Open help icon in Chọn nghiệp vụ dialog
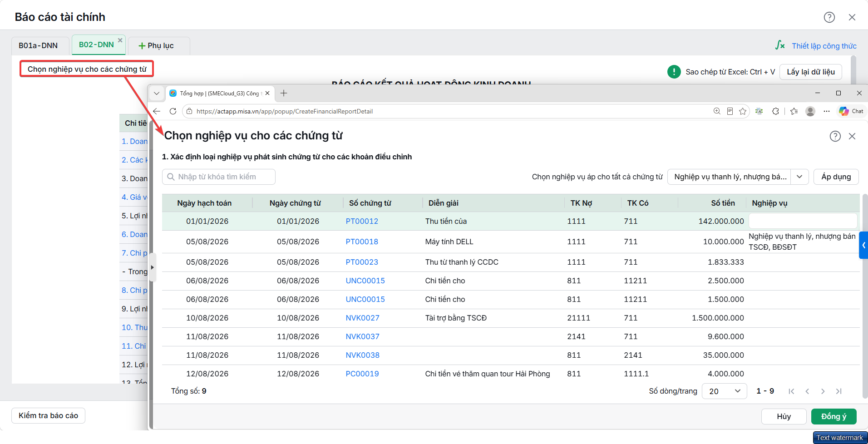The image size is (868, 444). [x=835, y=136]
